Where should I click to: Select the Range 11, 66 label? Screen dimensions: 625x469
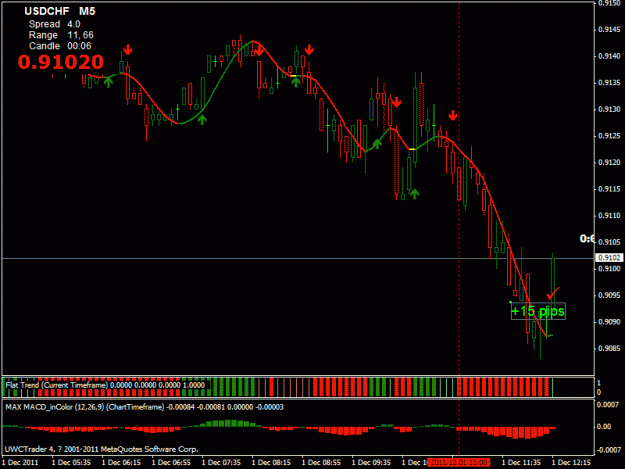tap(61, 35)
